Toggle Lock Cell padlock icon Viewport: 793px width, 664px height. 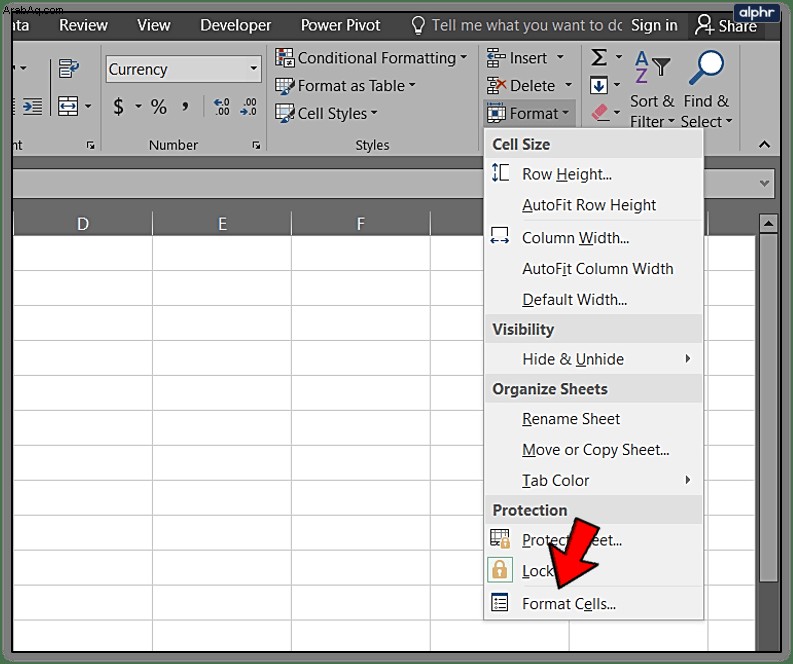coord(500,570)
